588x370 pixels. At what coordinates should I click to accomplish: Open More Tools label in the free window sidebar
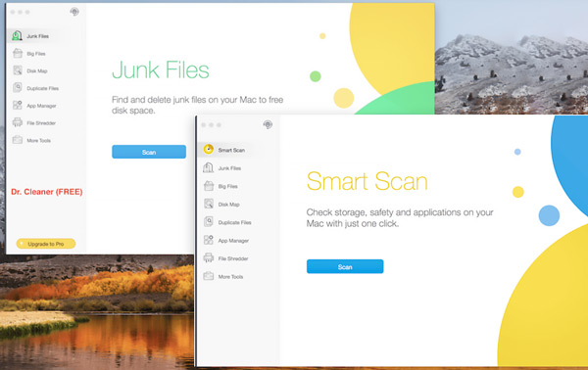click(x=38, y=140)
